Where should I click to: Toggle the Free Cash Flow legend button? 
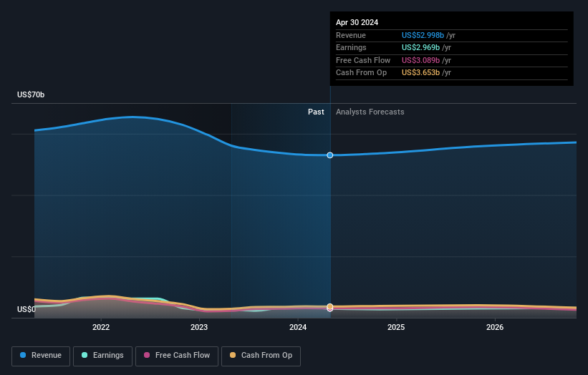[x=177, y=356]
